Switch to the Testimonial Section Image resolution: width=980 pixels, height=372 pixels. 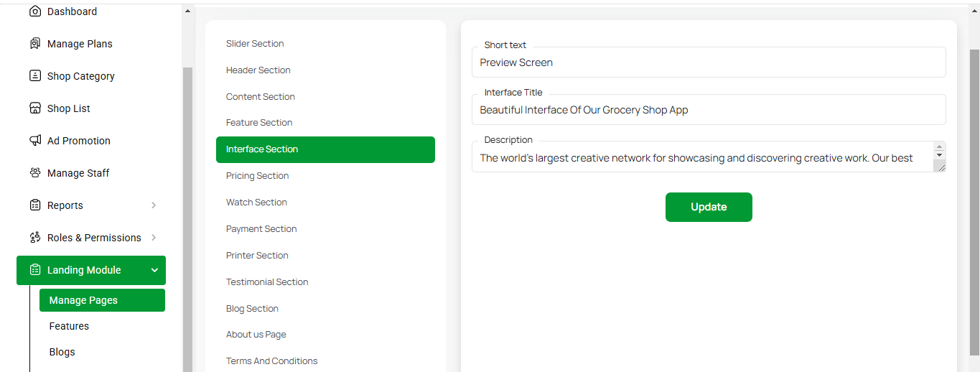267,282
